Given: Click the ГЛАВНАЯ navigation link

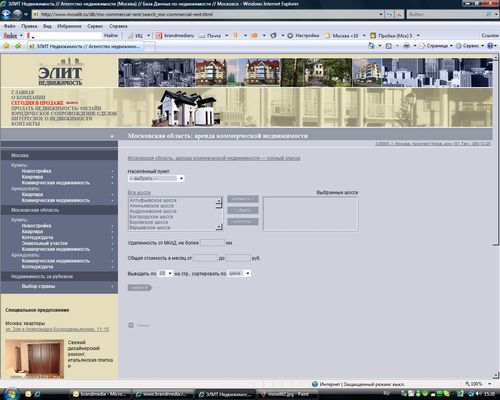Looking at the screenshot, I should [23, 92].
